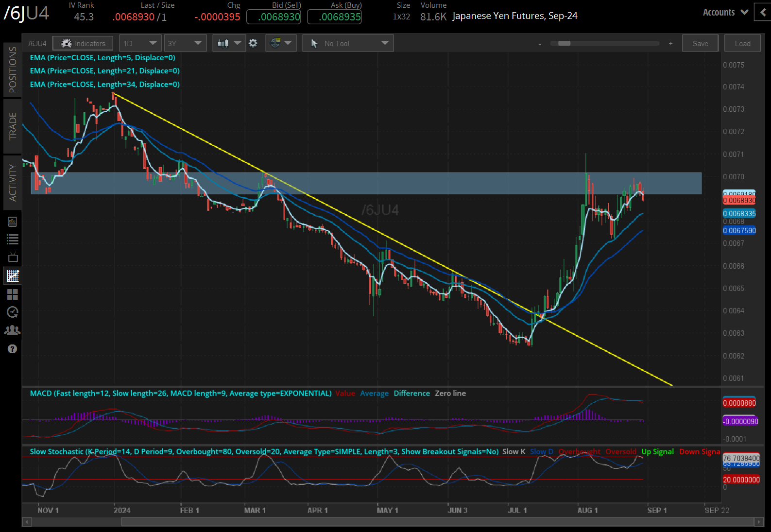This screenshot has width=771, height=532.
Task: Open the community people icon
Action: 13,330
